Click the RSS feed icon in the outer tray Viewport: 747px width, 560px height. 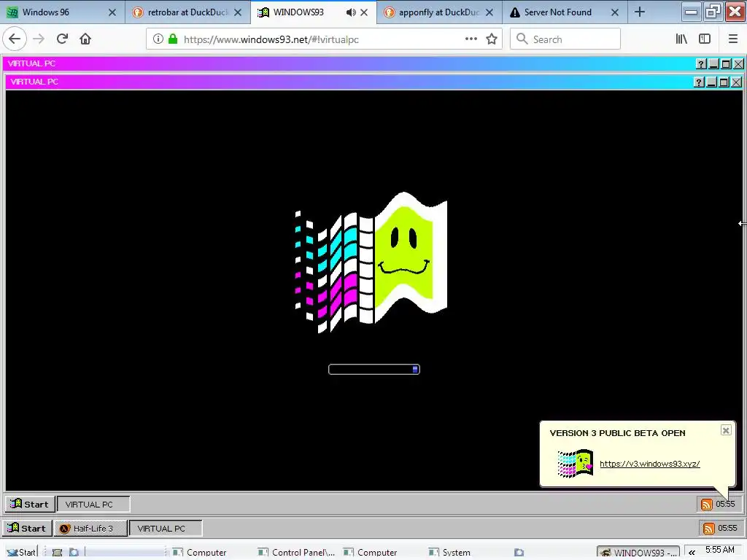click(709, 528)
